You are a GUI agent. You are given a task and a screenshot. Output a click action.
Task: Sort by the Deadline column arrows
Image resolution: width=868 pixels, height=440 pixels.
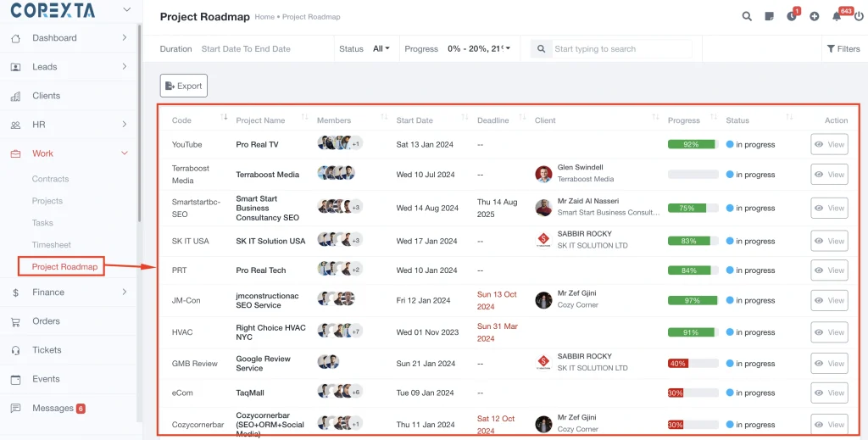click(522, 117)
